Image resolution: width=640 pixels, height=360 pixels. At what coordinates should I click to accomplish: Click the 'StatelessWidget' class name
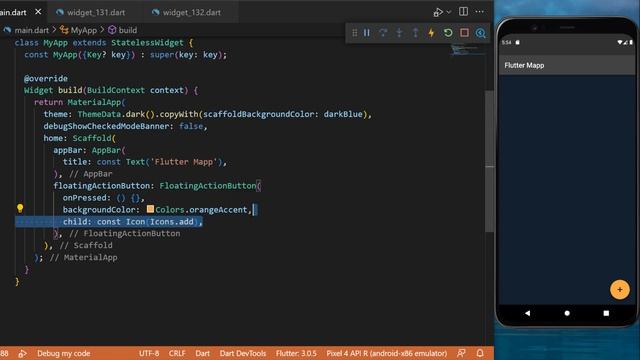click(x=147, y=43)
